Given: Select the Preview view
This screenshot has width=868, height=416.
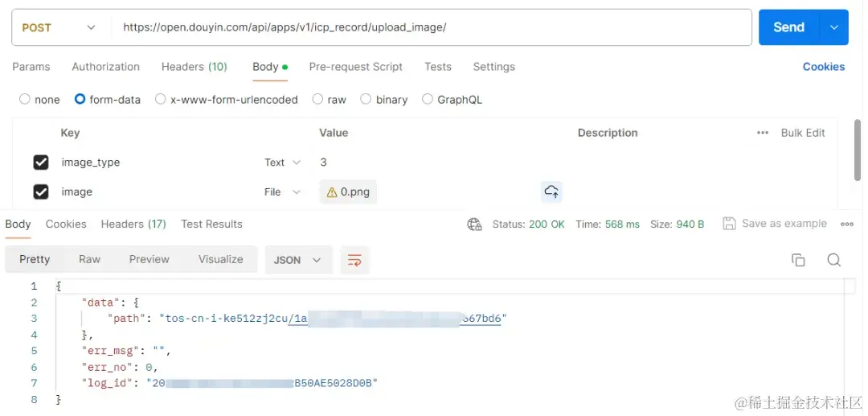Looking at the screenshot, I should [149, 259].
